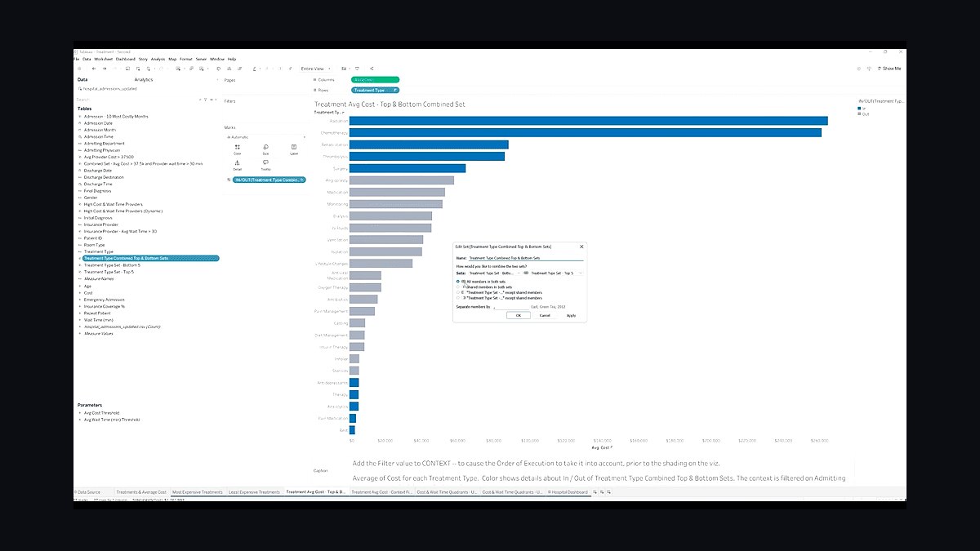Open the File menu
This screenshot has width=980, height=551.
(x=76, y=59)
